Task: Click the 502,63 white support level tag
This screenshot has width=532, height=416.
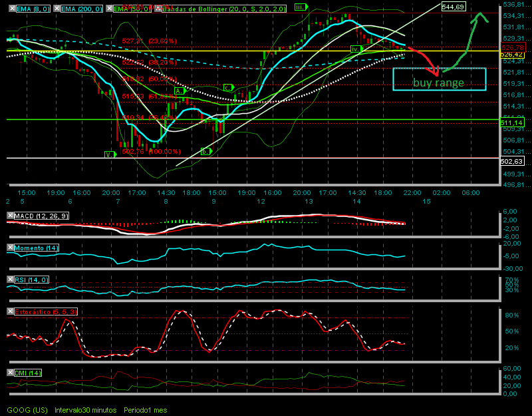Action: tap(512, 161)
